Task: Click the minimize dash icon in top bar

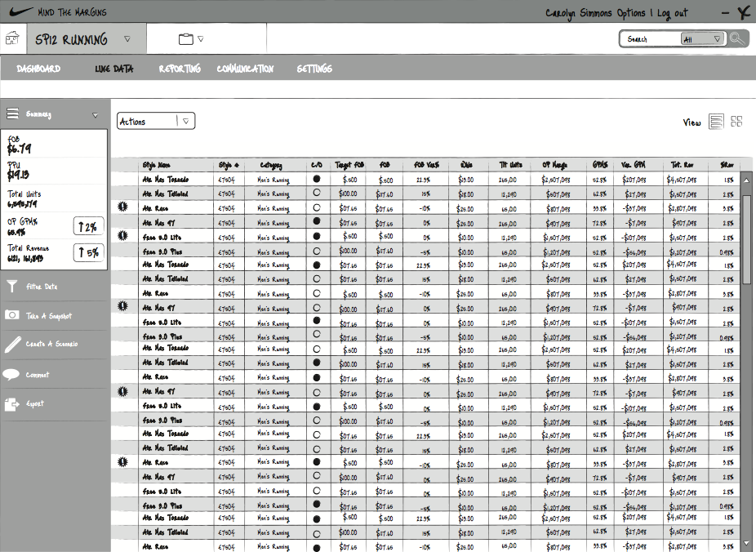Action: (725, 14)
